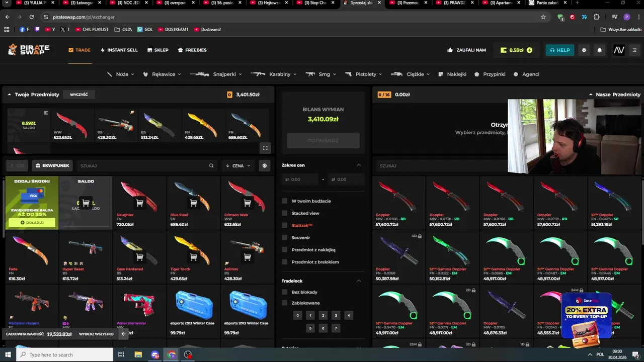
Task: Open Chrome from the taskbar
Action: pos(172,354)
